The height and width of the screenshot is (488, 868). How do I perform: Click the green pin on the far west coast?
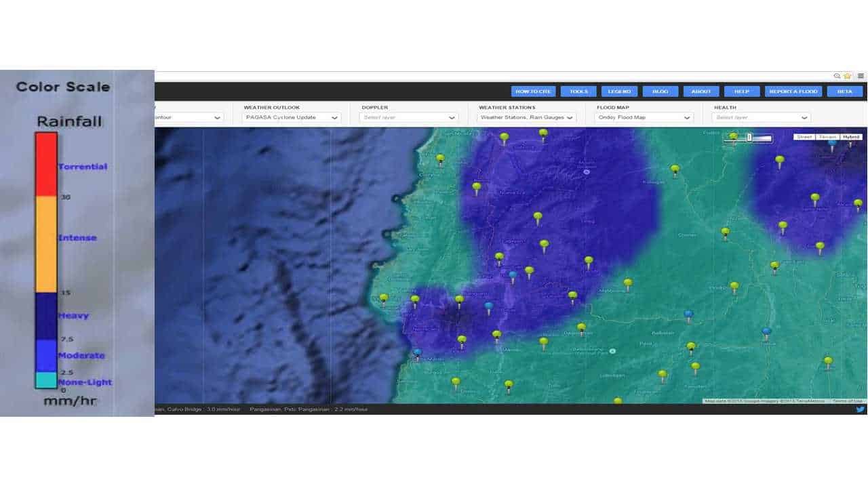tap(384, 298)
